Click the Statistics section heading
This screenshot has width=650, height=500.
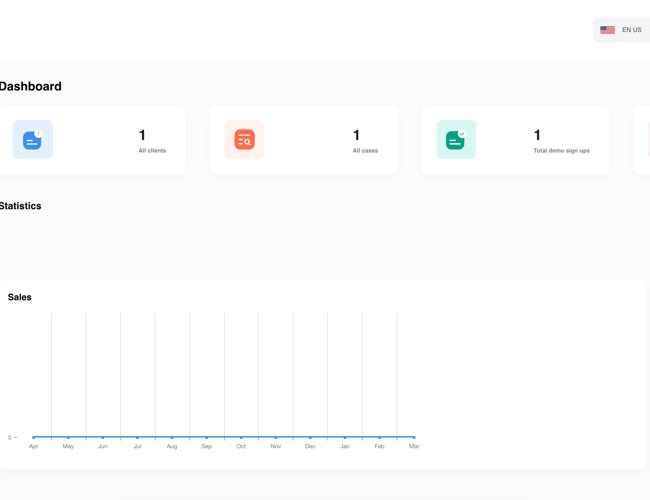tap(21, 206)
